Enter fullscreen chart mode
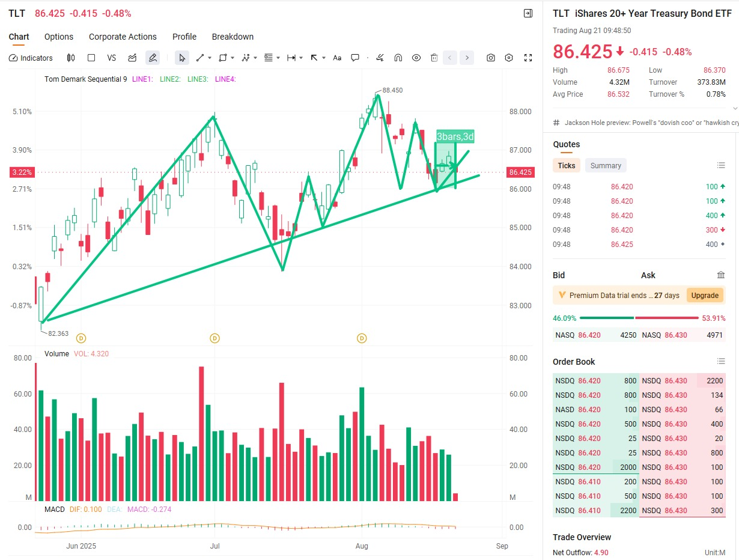 pos(528,58)
